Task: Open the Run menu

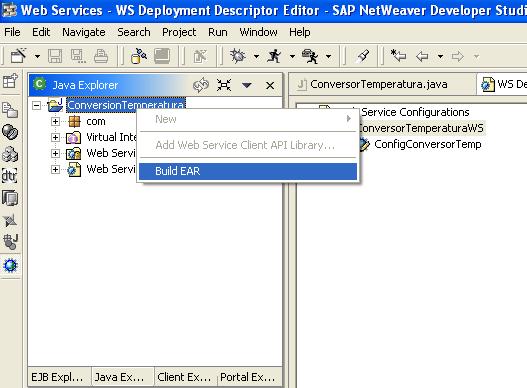Action: 218,32
